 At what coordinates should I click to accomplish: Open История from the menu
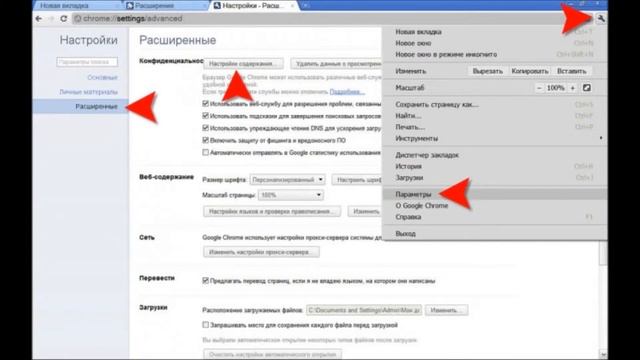[x=494, y=167]
